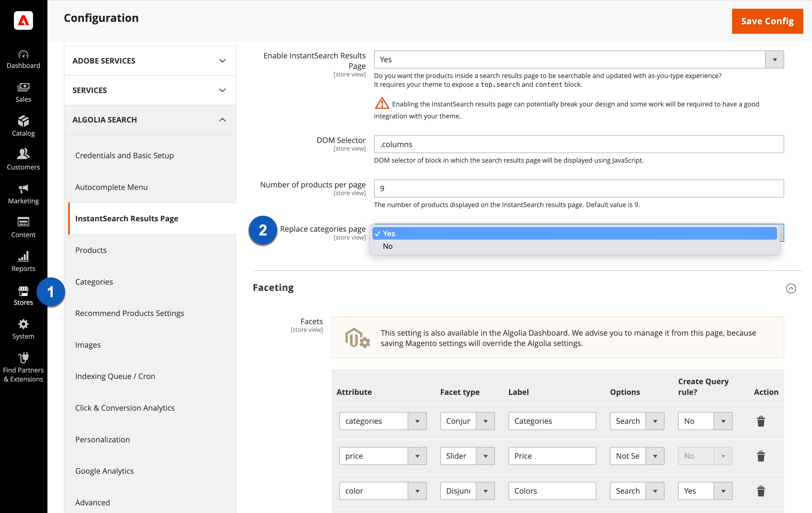Screen dimensions: 812x513
Task: Open the Dashboard from the sidebar
Action: (x=23, y=58)
